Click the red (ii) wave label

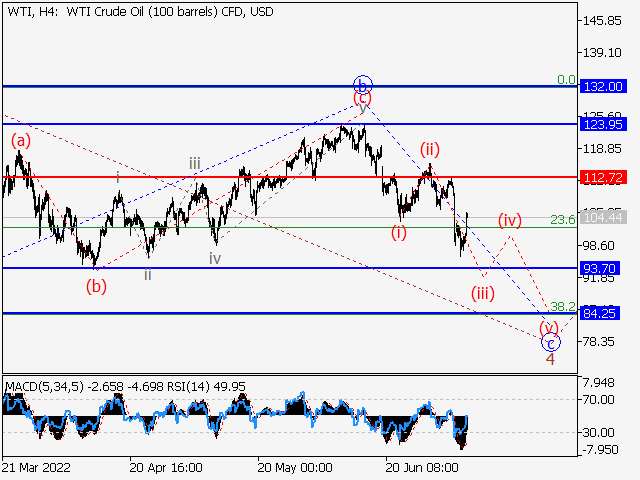pos(430,149)
